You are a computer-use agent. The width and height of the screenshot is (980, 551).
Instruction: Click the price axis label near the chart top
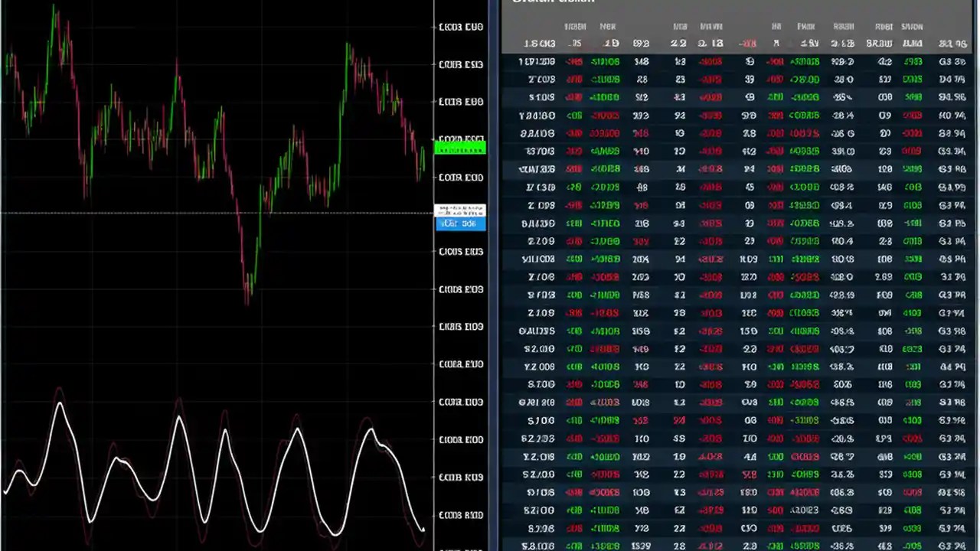460,26
